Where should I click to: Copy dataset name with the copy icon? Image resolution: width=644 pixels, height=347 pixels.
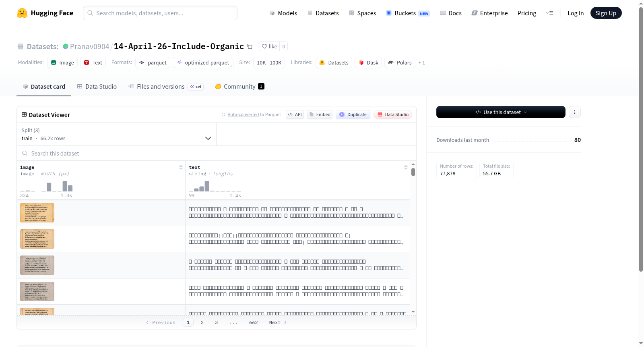[x=250, y=46]
